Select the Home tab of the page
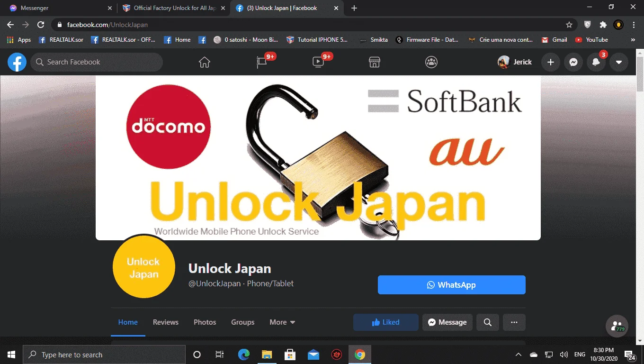 click(128, 322)
